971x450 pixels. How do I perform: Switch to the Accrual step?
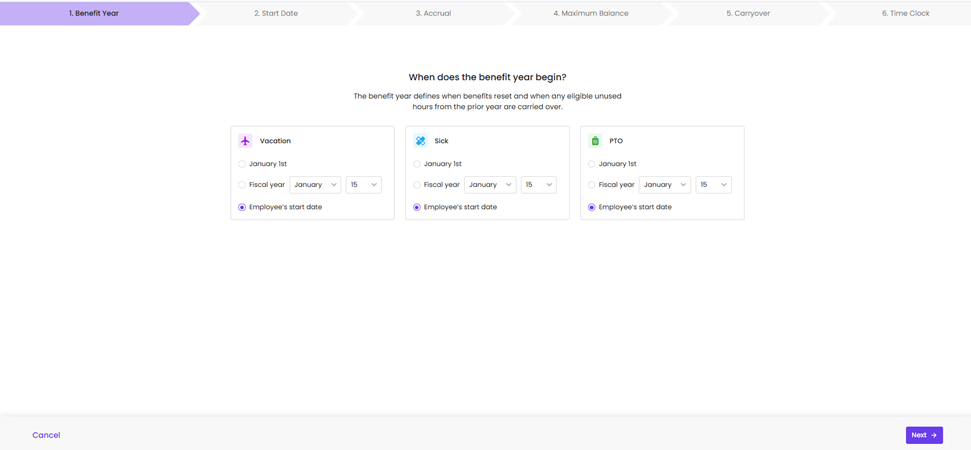(x=433, y=13)
